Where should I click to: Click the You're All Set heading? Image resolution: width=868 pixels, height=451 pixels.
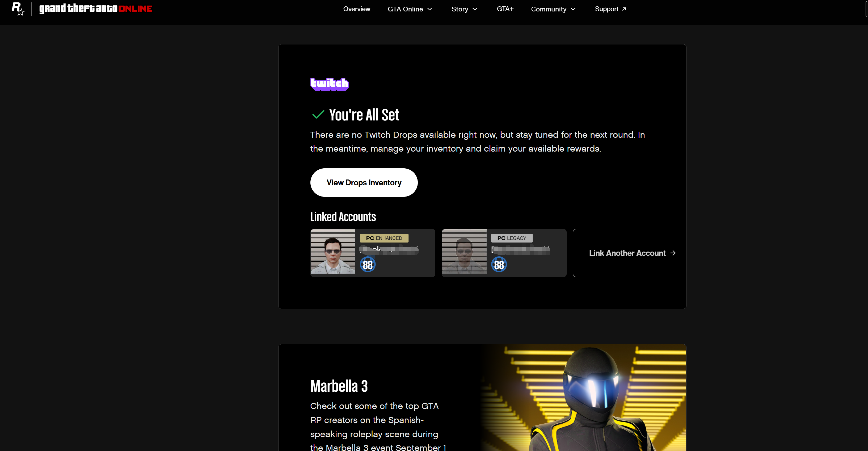[364, 115]
